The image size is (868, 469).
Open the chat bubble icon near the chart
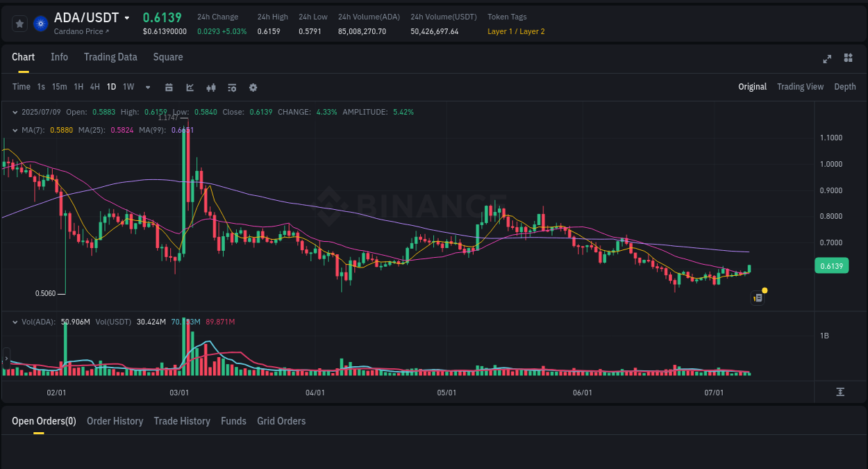757,297
